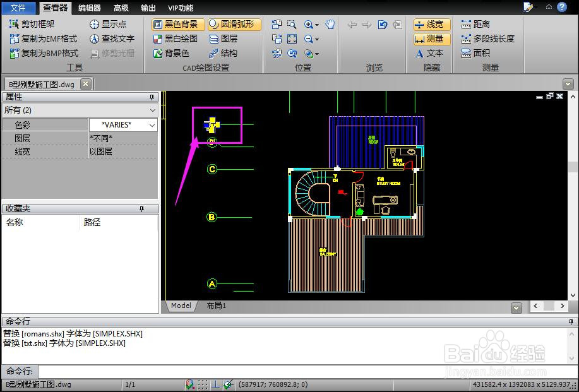Open the layout list dropdown button
Image resolution: width=579 pixels, height=392 pixels.
pos(516,307)
